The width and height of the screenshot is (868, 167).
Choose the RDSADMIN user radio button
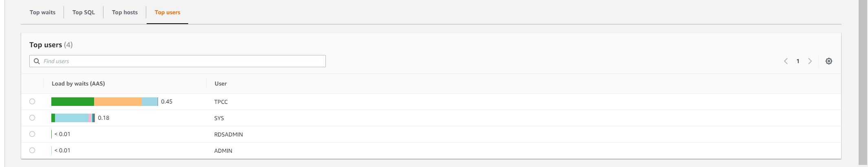tap(32, 134)
